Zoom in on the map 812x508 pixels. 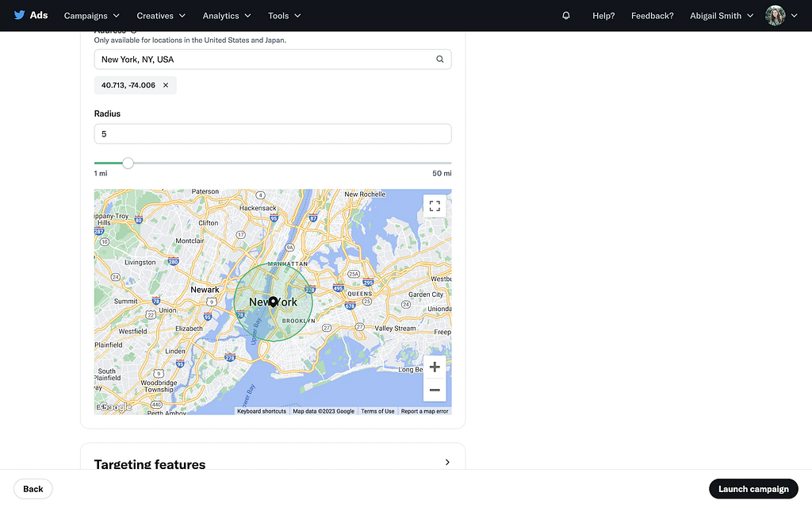pyautogui.click(x=435, y=367)
